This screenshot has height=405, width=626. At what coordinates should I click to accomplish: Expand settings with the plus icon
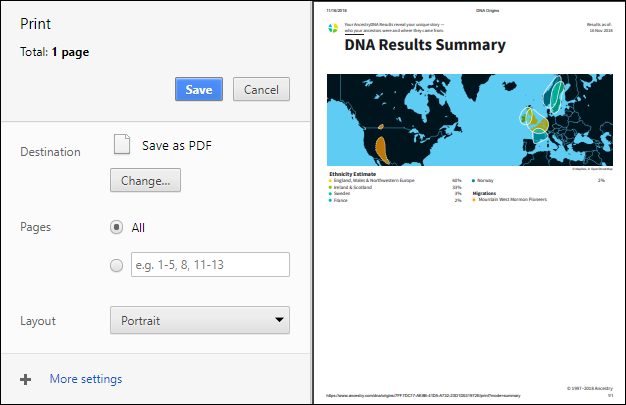pos(26,380)
